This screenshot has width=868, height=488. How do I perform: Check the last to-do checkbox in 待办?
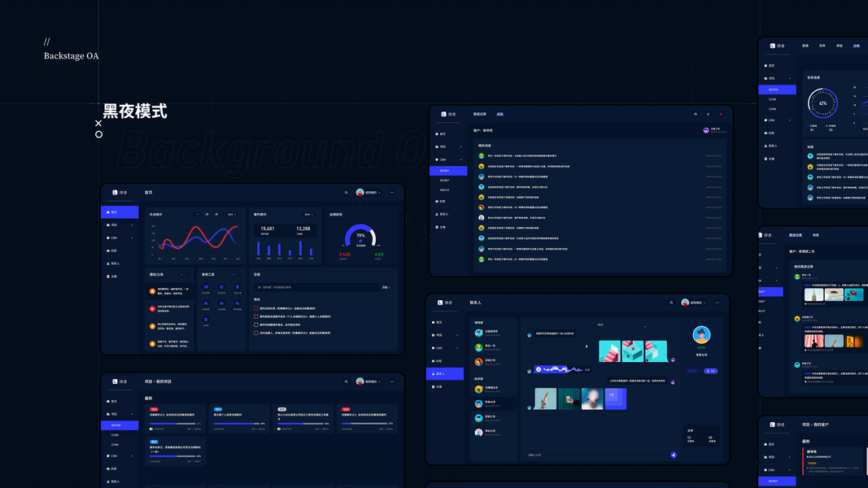click(x=255, y=333)
